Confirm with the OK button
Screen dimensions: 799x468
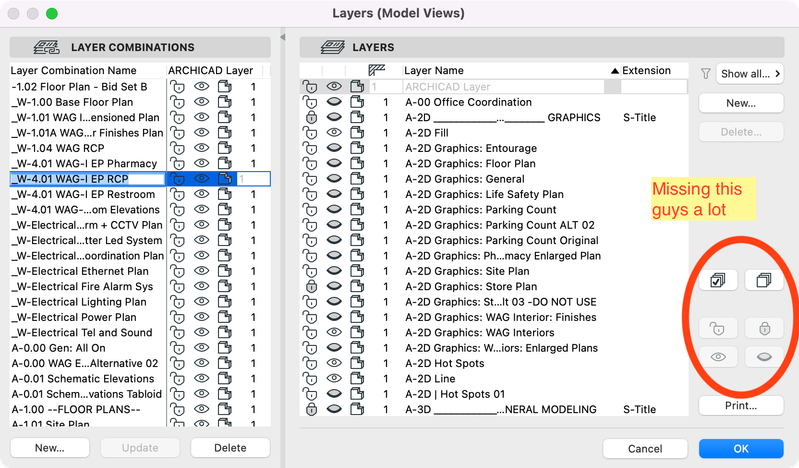click(x=741, y=449)
